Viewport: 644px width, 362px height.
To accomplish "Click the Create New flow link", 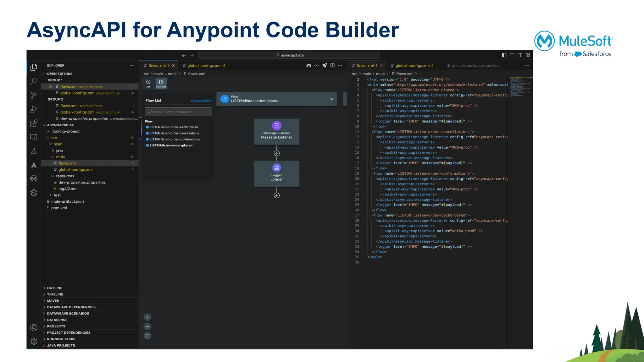I will (x=201, y=101).
